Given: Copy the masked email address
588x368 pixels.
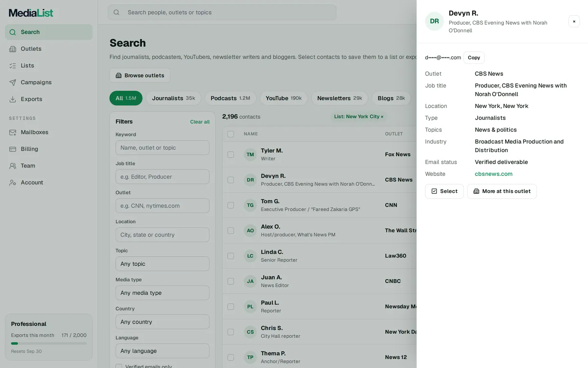Looking at the screenshot, I should point(474,58).
